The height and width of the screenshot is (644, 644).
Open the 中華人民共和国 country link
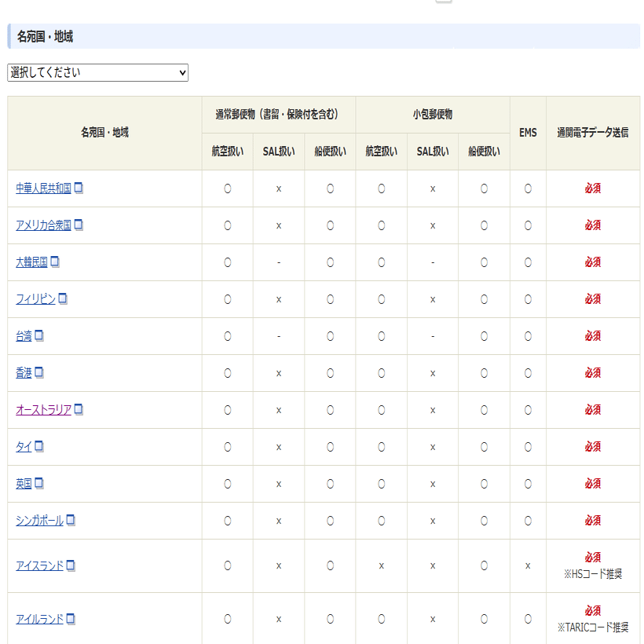pyautogui.click(x=43, y=188)
